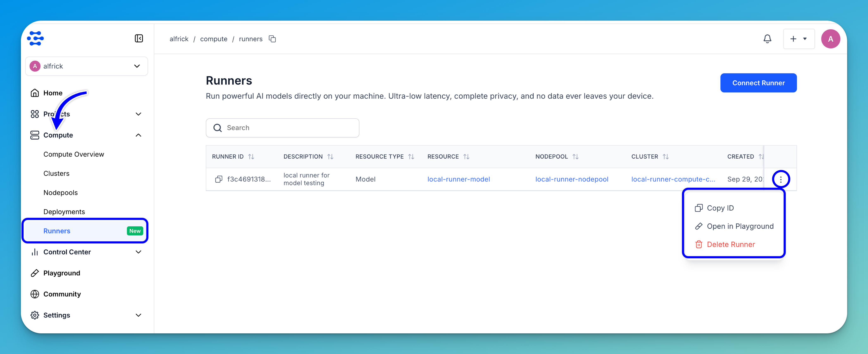868x354 pixels.
Task: Open the local-runner-nodepool link
Action: coord(571,179)
